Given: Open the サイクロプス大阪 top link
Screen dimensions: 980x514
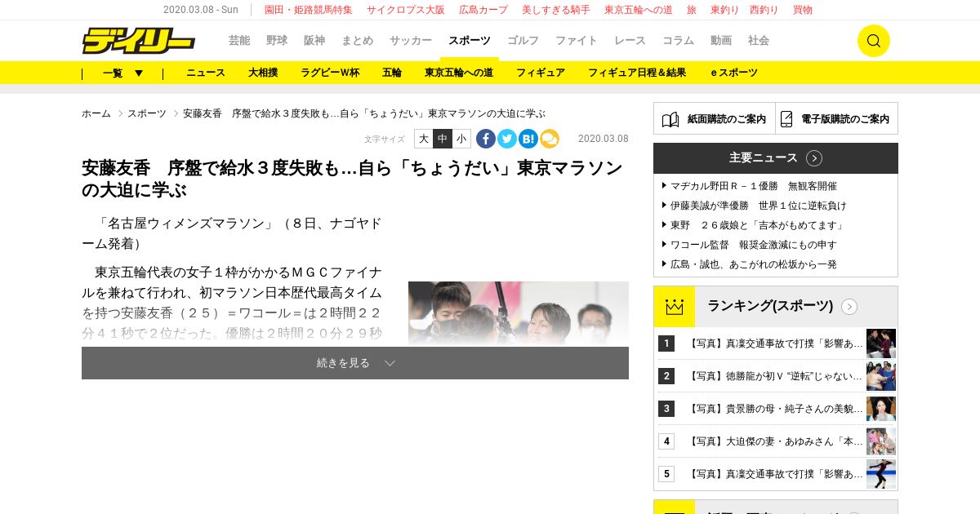Looking at the screenshot, I should 406,10.
